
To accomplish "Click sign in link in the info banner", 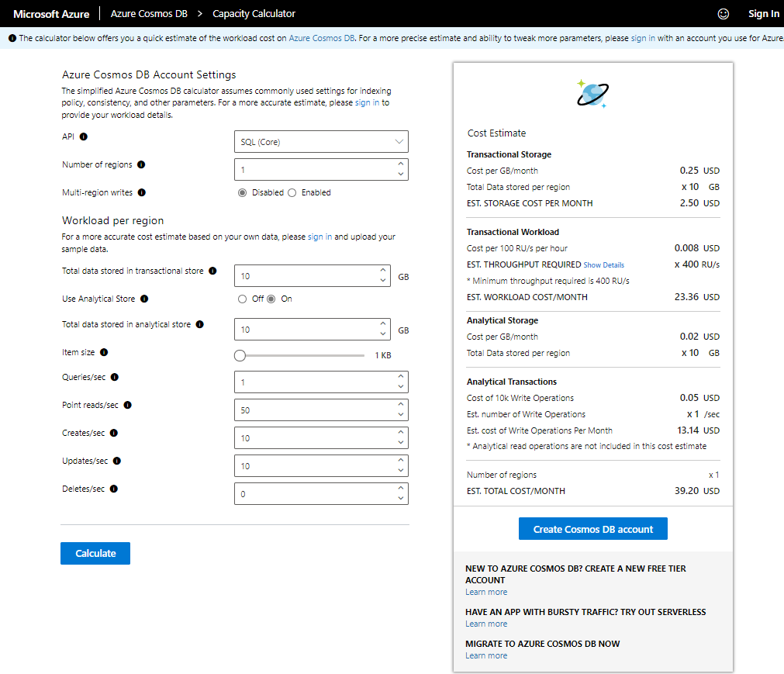I will click(x=643, y=38).
